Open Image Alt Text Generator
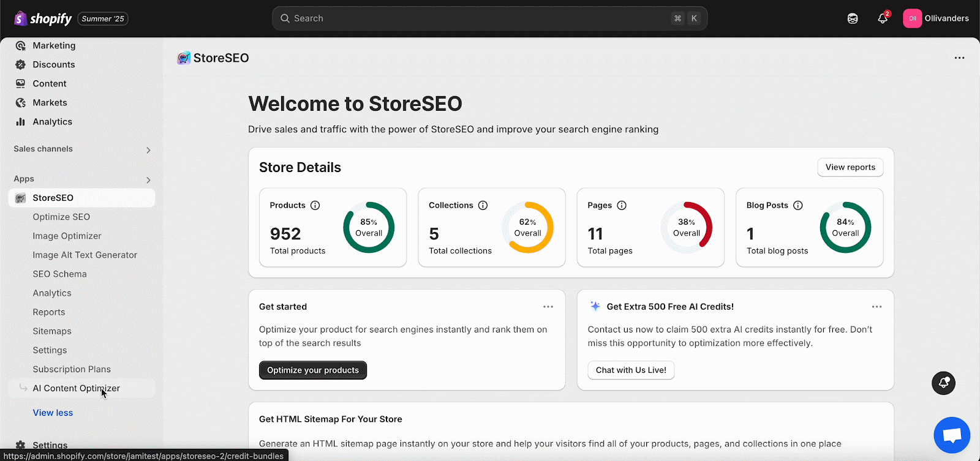Image resolution: width=980 pixels, height=461 pixels. [85, 255]
